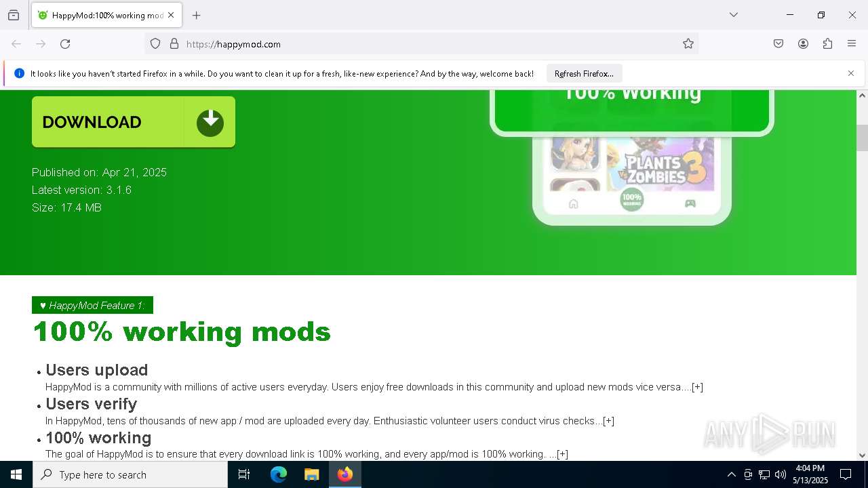Screen dimensions: 868x488
Task: Open the Extensions panel
Action: [x=827, y=44]
